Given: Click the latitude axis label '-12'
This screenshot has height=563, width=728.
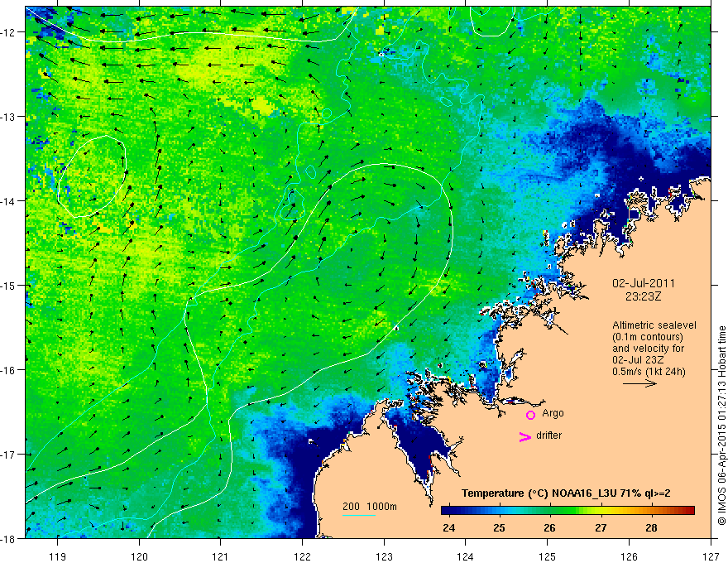Looking at the screenshot, I should 8,32.
